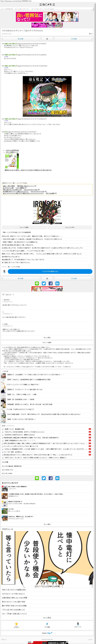Click もっと見る under ブログニュース
Image resolution: width=96 pixels, height=644 pixels.
(x=47, y=618)
